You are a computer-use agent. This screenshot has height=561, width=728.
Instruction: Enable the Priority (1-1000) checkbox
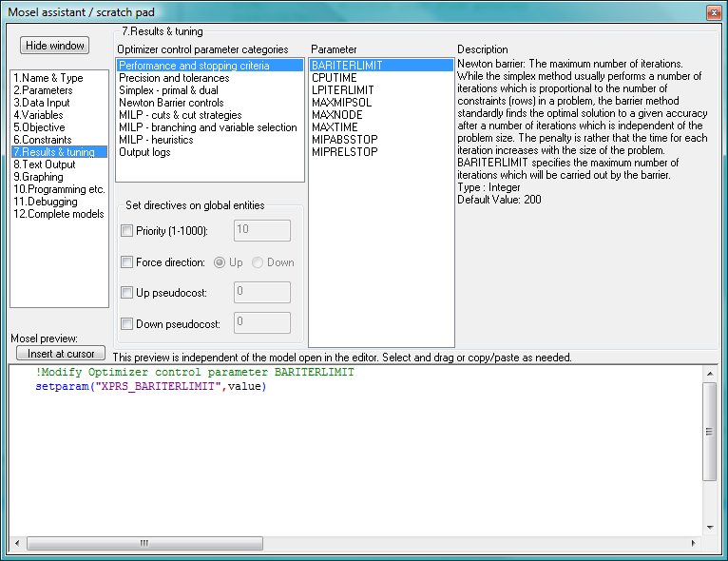pos(127,229)
